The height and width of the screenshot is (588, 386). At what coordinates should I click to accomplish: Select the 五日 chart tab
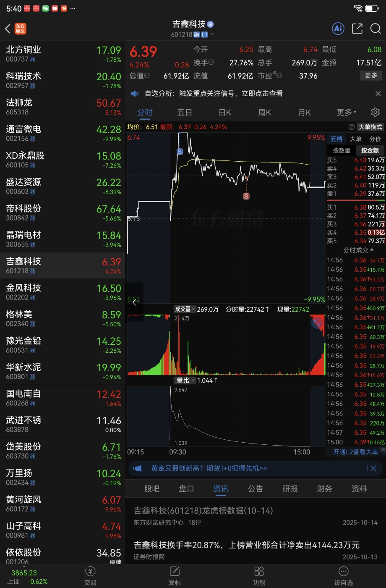(x=185, y=112)
